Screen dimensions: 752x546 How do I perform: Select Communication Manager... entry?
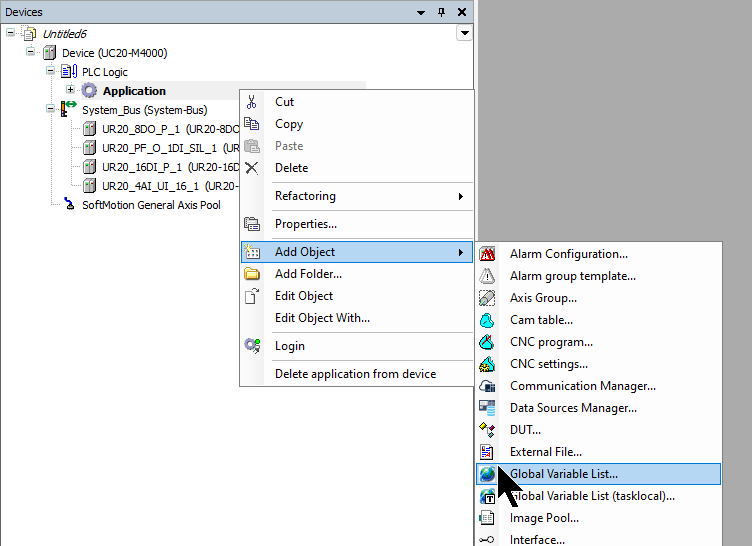[599, 386]
